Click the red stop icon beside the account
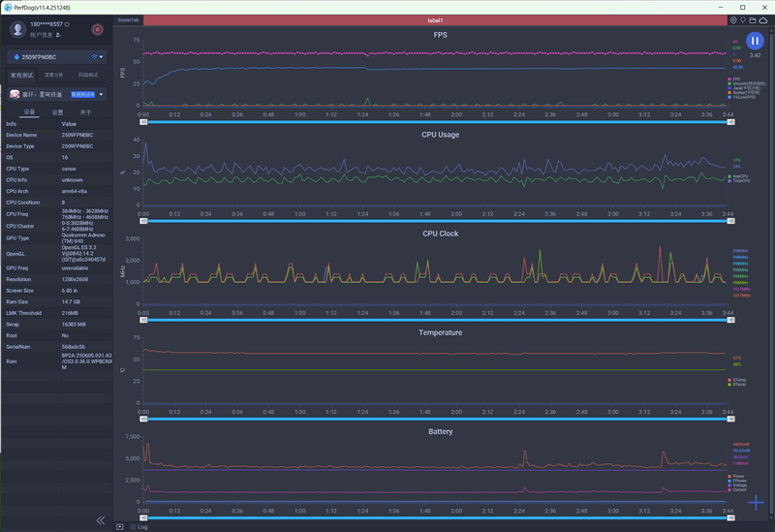Viewport: 775px width, 532px height. pyautogui.click(x=97, y=29)
